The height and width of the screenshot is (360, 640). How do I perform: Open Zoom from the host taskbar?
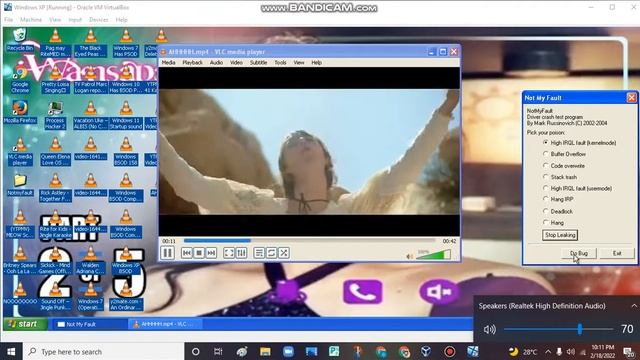click(x=288, y=351)
